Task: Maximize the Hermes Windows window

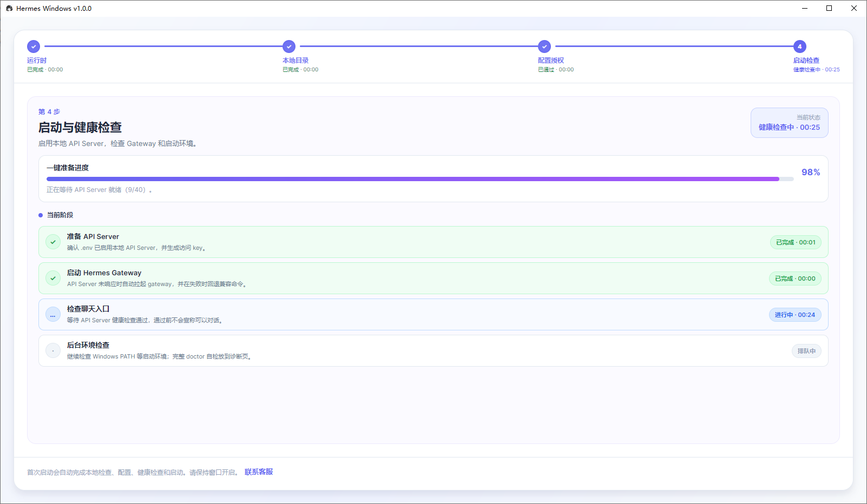Action: point(829,8)
